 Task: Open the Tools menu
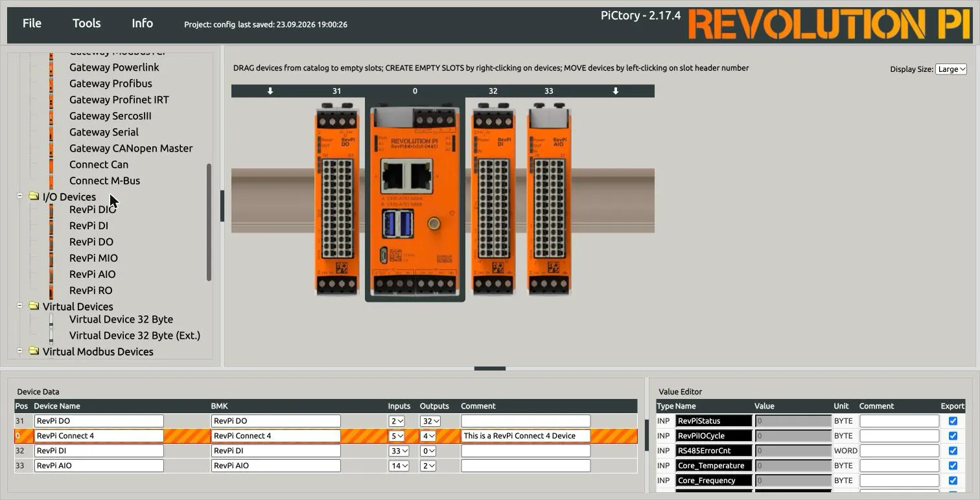click(x=86, y=23)
